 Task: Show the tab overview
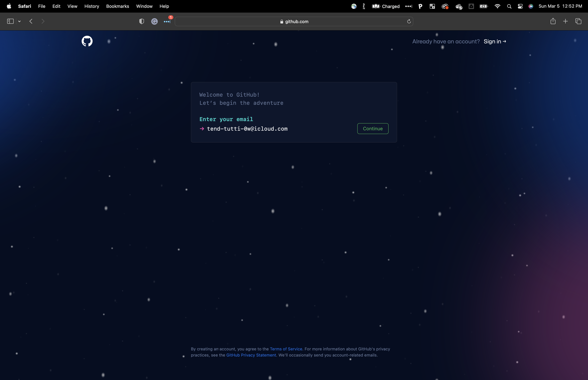578,21
